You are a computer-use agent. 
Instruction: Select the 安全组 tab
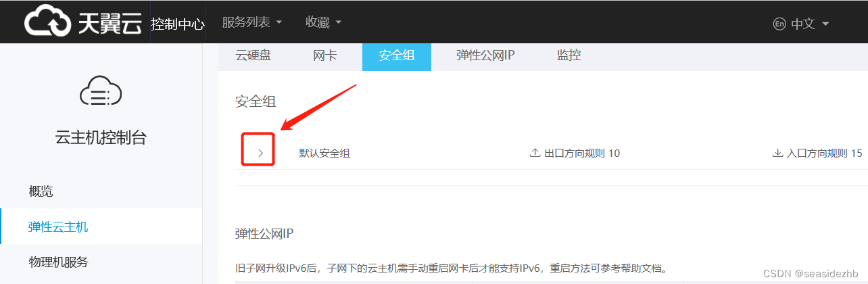pyautogui.click(x=397, y=55)
